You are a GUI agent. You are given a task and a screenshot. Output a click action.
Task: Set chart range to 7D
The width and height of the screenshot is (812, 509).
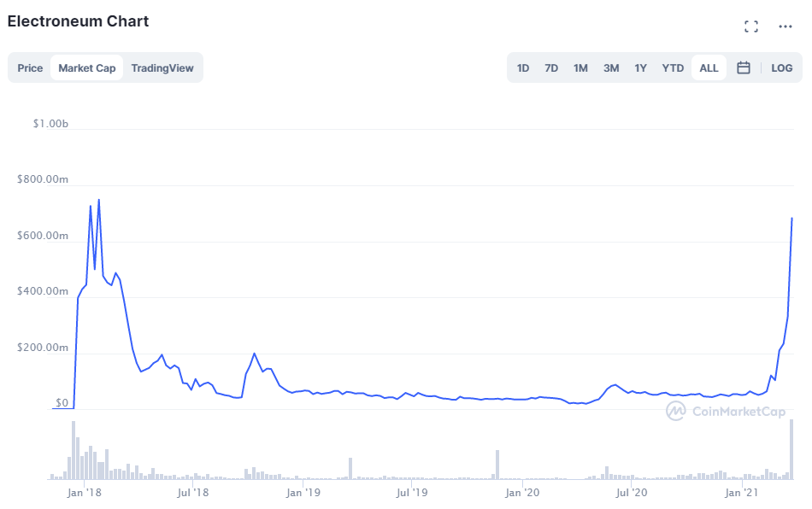(551, 68)
